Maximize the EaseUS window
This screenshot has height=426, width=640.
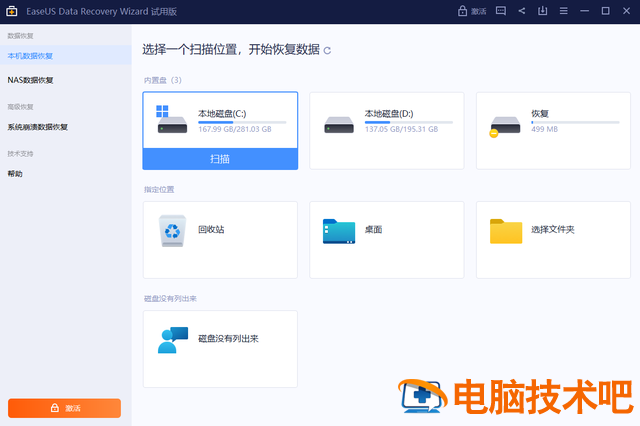pos(606,11)
